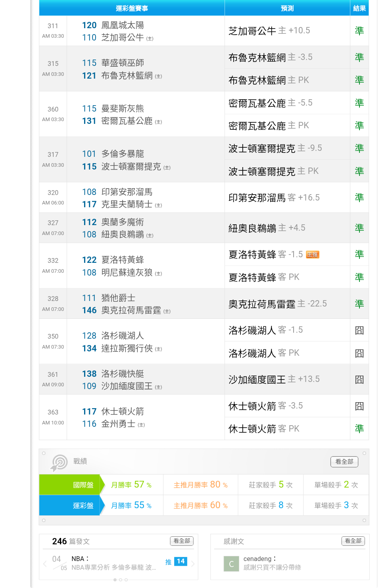Switch to the 運彩盤 tab
The height and width of the screenshot is (588, 390).
pyautogui.click(x=70, y=505)
